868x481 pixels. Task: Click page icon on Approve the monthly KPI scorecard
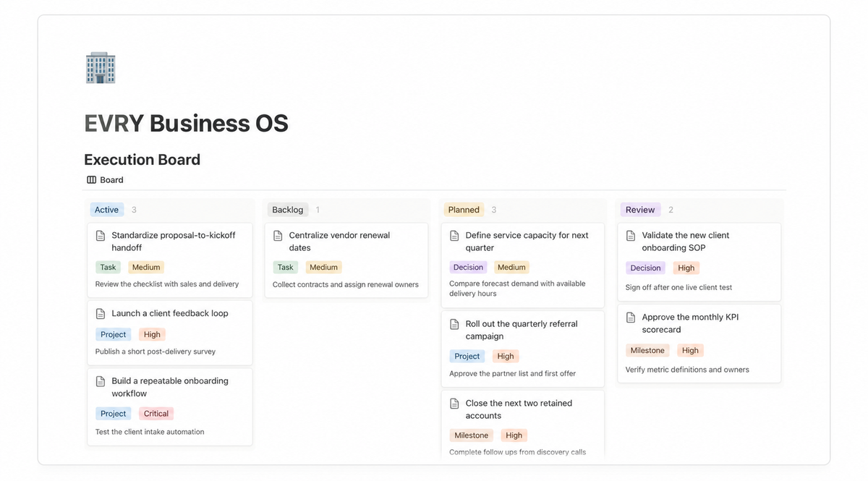coord(631,318)
